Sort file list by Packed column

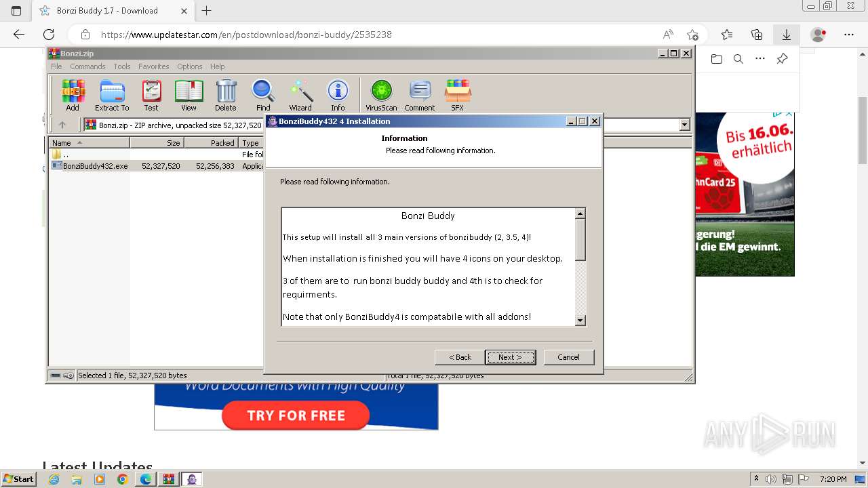211,143
